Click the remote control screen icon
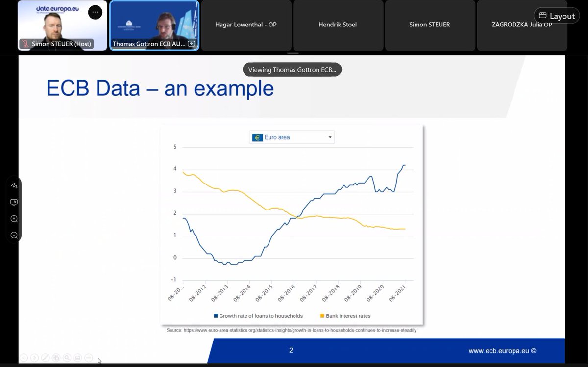 [x=14, y=202]
